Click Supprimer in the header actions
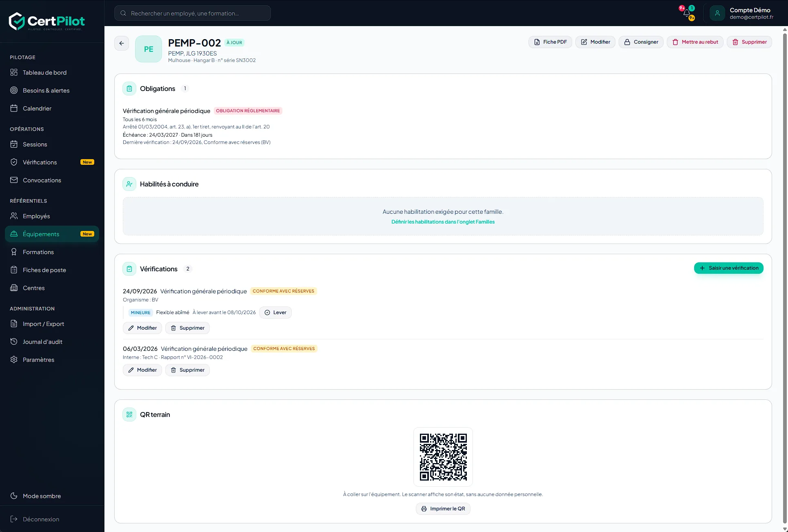Screen dimensions: 788x532 tap(749, 42)
